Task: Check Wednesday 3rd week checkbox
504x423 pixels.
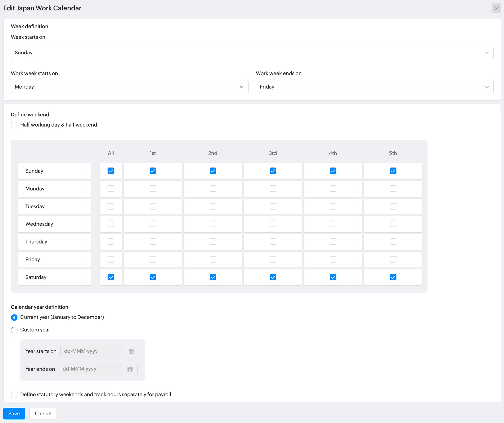Action: [x=273, y=224]
